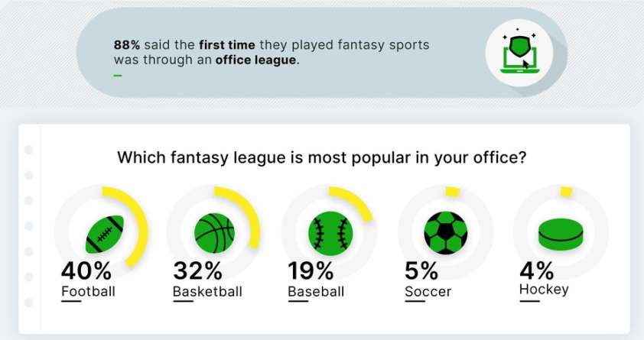Select the Basketball label

coord(207,291)
